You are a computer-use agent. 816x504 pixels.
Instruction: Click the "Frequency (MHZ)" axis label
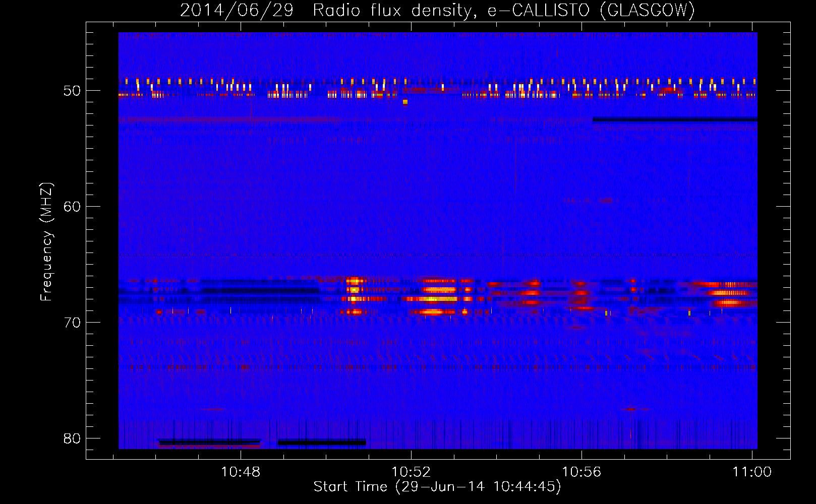(46, 242)
